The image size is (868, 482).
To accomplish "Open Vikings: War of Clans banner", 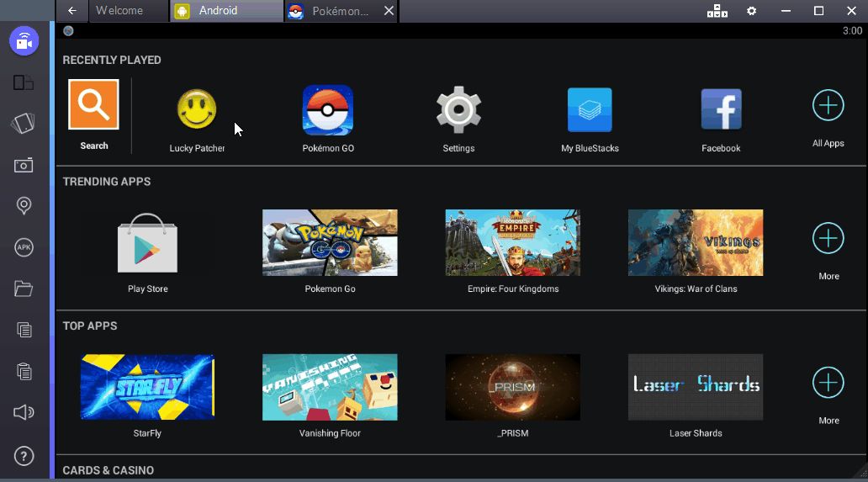I will pos(696,242).
